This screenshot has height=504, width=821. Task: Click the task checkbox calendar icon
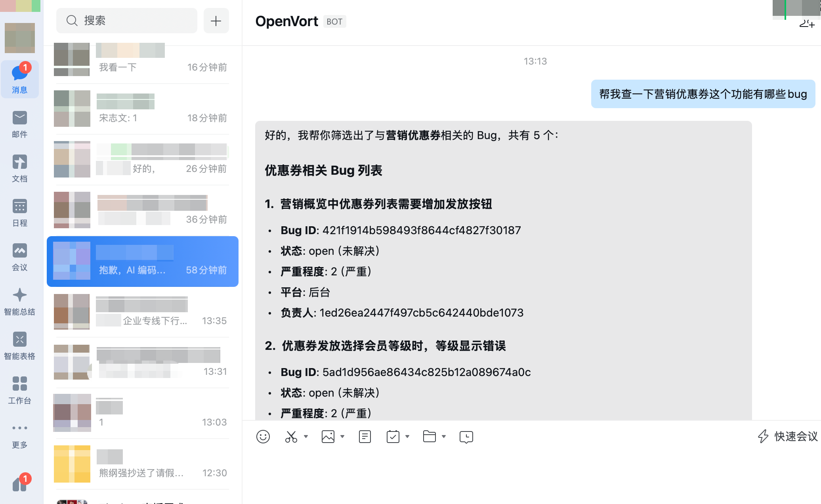coord(393,437)
